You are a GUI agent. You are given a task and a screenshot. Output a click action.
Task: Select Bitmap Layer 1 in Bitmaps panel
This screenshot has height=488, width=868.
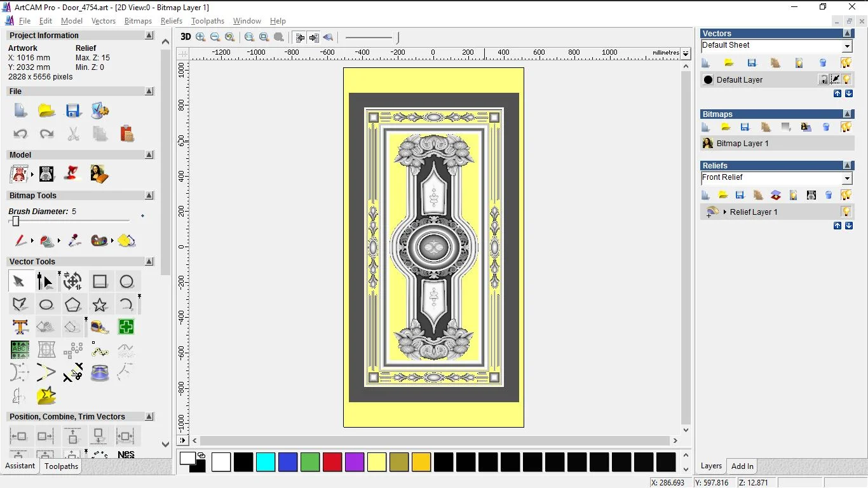(x=742, y=144)
